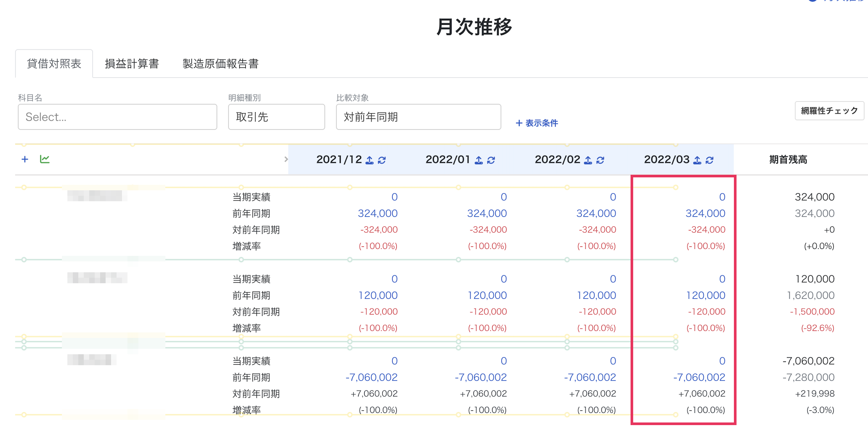Open the 科目名 Select dropdown

point(117,117)
